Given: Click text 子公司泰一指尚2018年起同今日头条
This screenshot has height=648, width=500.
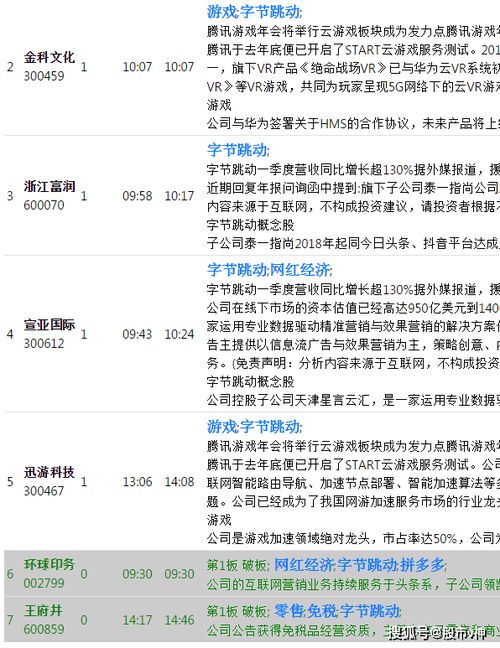Looking at the screenshot, I should [308, 243].
